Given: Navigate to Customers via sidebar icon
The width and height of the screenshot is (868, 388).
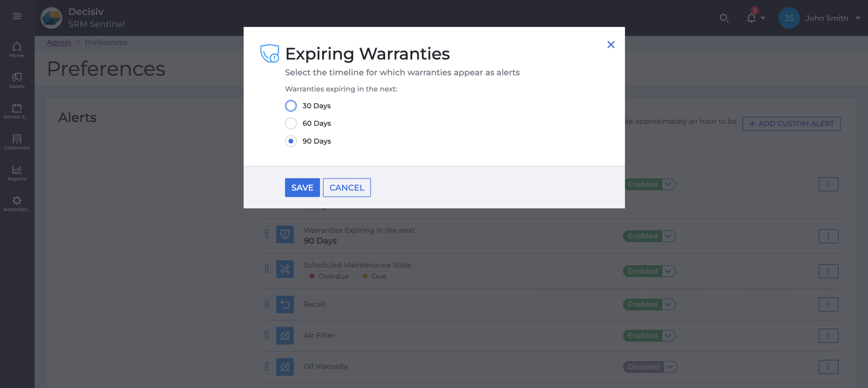Looking at the screenshot, I should click(x=16, y=142).
